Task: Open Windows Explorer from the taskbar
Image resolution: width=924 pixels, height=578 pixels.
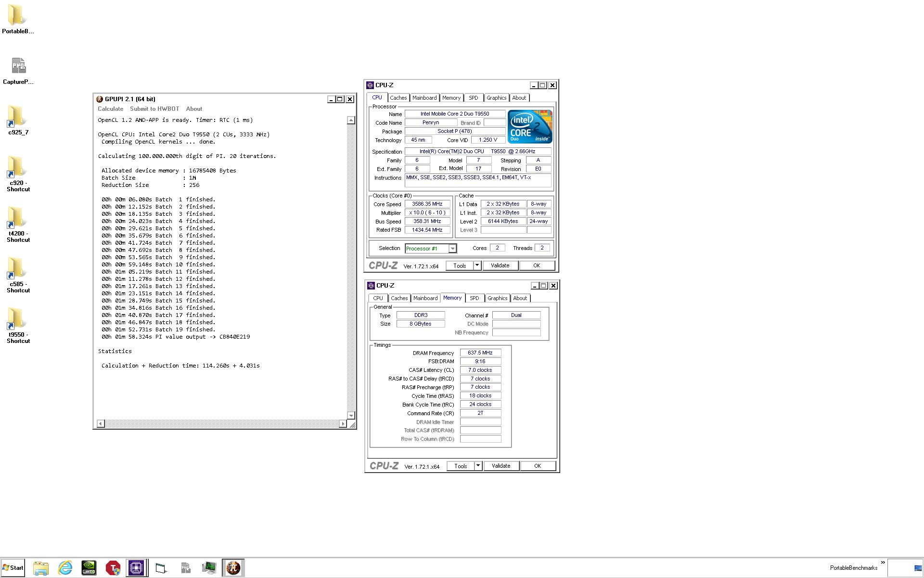Action: pos(41,568)
